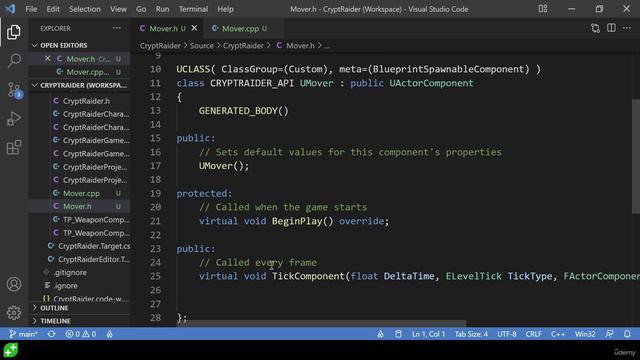640x360 pixels.
Task: Open Explorer Views and More Actions ellipsis
Action: [117, 28]
